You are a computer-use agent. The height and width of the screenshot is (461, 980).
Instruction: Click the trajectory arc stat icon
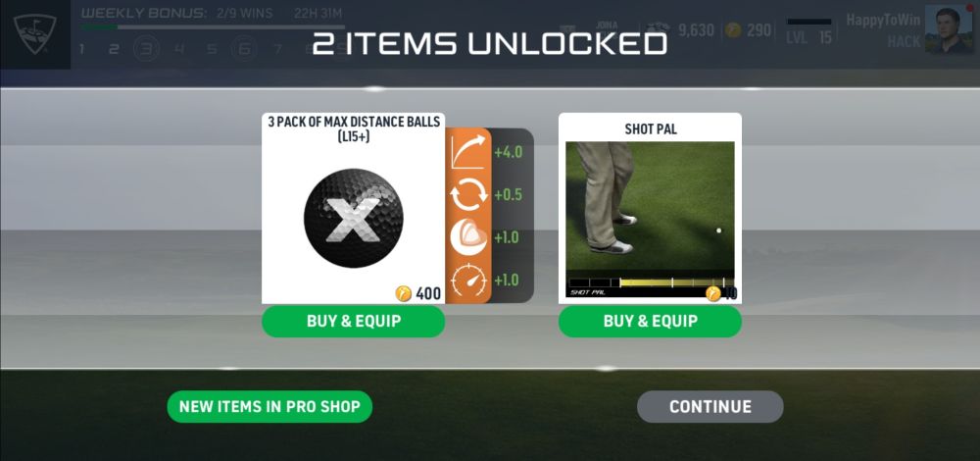468,152
